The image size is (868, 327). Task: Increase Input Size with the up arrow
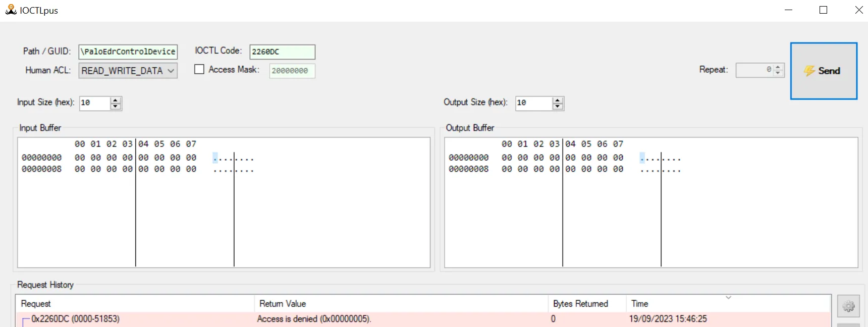116,100
